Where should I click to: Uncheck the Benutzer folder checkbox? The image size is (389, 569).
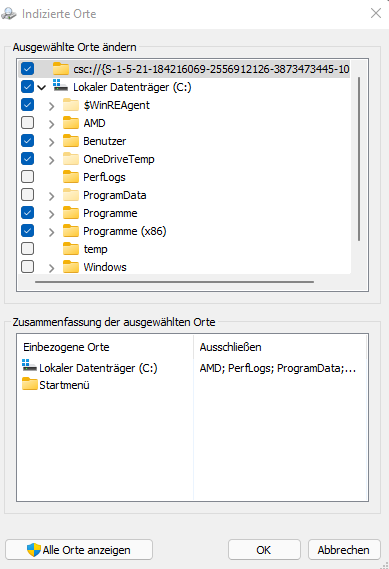[28, 140]
